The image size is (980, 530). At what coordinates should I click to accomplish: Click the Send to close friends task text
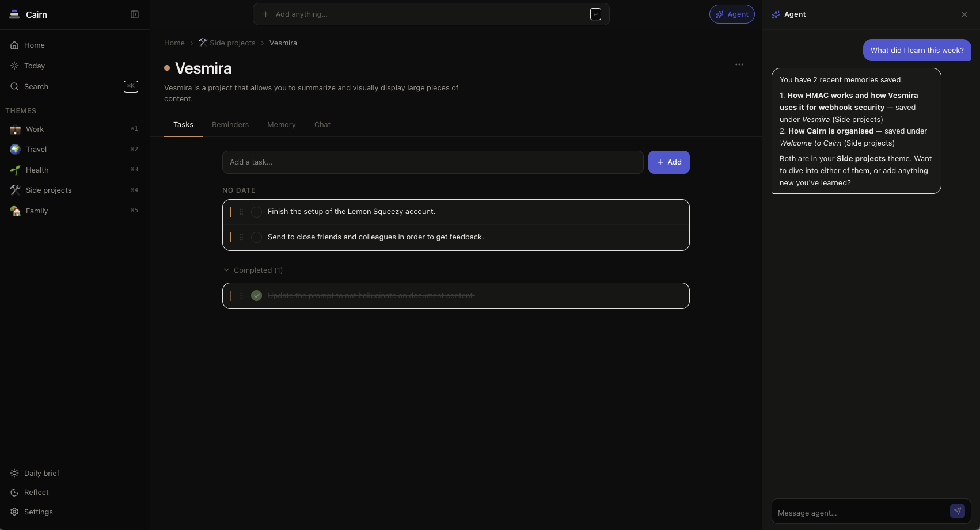click(x=375, y=237)
